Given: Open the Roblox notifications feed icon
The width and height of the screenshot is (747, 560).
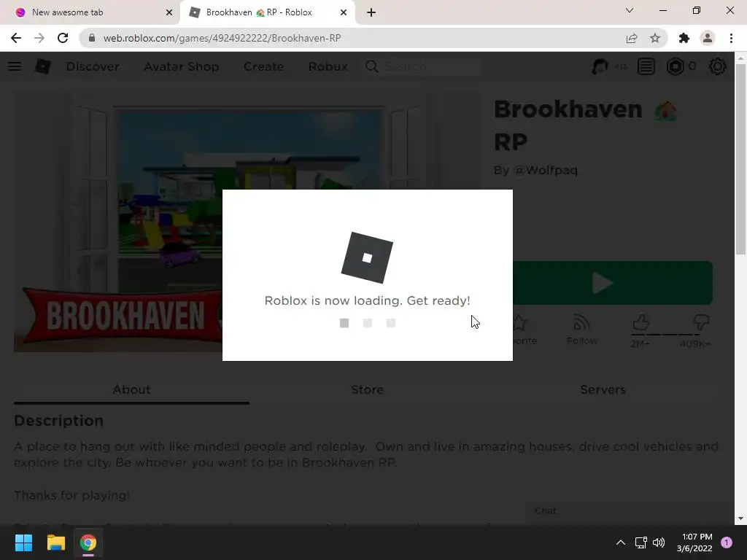Looking at the screenshot, I should click(x=646, y=66).
